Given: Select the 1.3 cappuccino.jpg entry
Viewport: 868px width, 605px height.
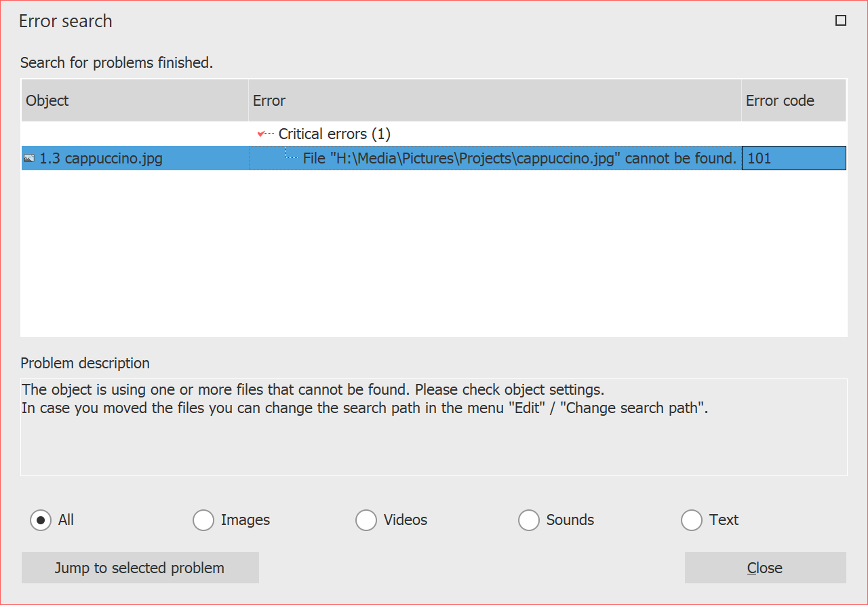Looking at the screenshot, I should click(x=100, y=158).
